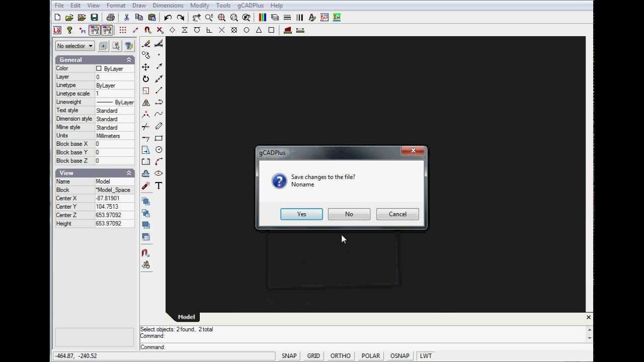Select the Move tool in Modify toolbar
This screenshot has height=362, width=644.
tap(146, 67)
